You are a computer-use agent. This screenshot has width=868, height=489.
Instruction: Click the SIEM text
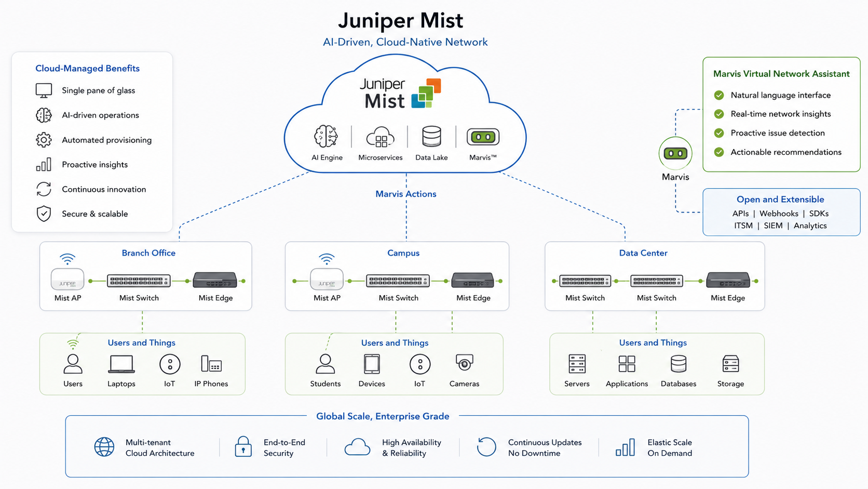pyautogui.click(x=773, y=226)
